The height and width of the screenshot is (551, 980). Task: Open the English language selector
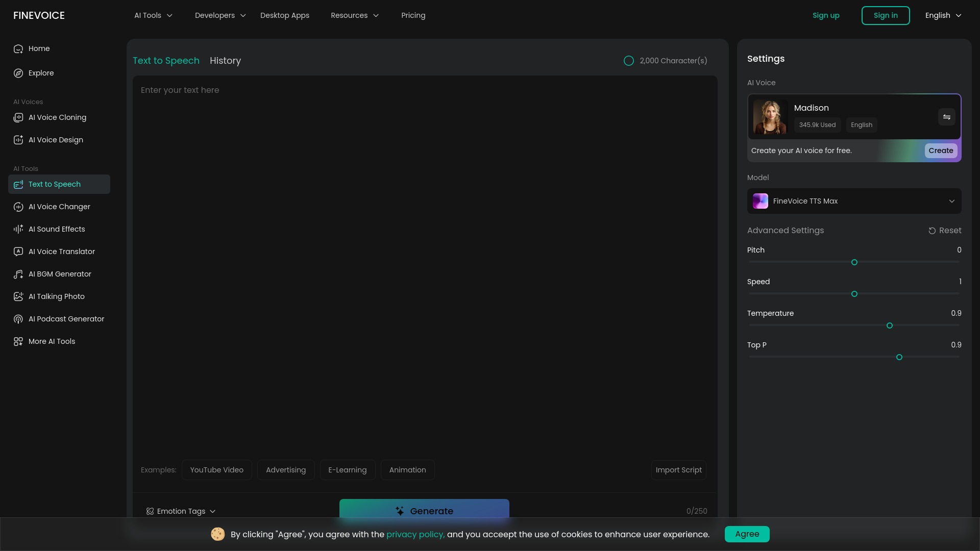click(x=943, y=15)
